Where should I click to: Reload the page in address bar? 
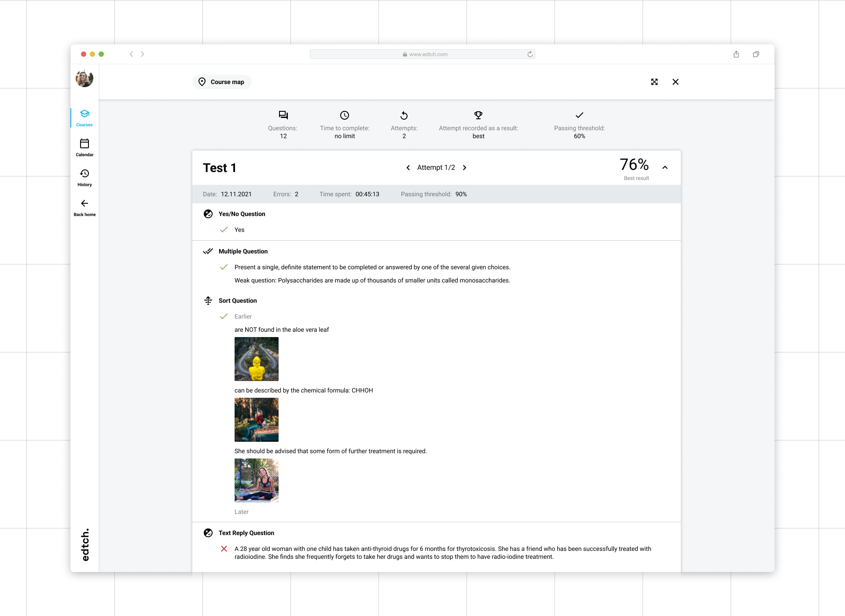(x=530, y=54)
